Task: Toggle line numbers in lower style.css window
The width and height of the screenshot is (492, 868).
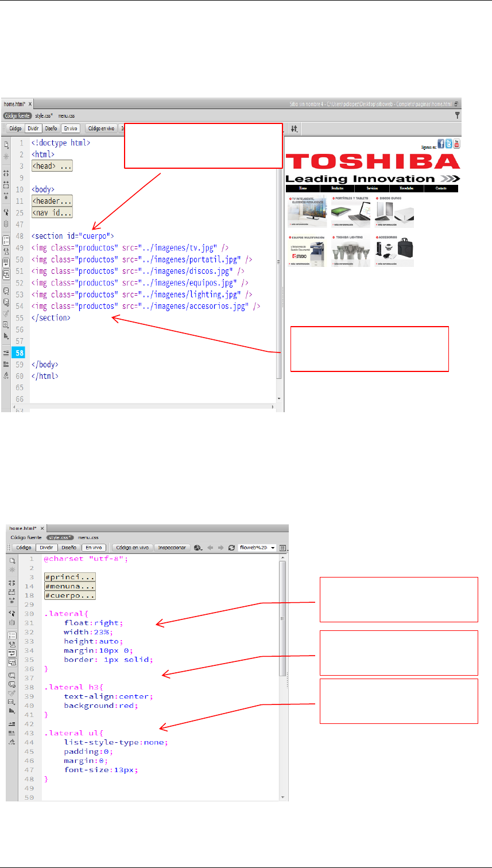Action: click(x=12, y=635)
